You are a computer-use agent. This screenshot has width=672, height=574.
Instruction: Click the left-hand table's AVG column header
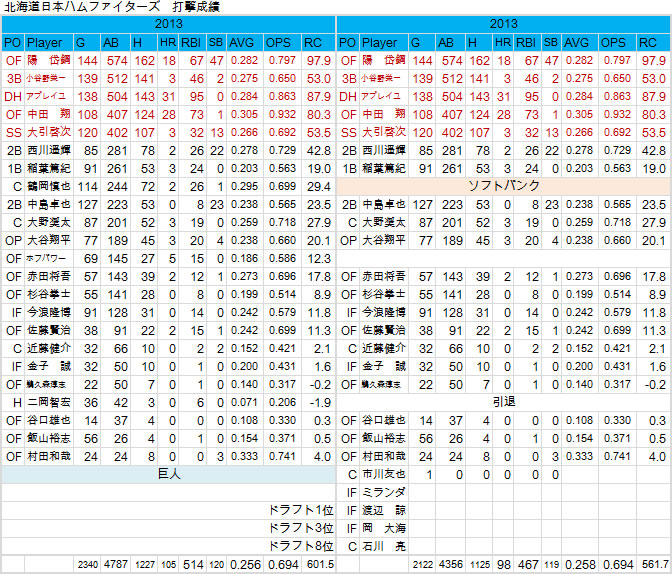245,42
